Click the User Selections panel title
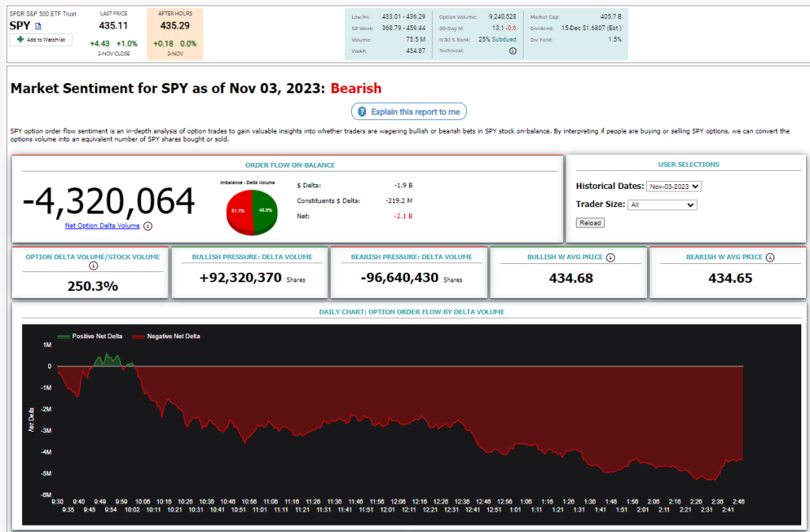 click(689, 164)
